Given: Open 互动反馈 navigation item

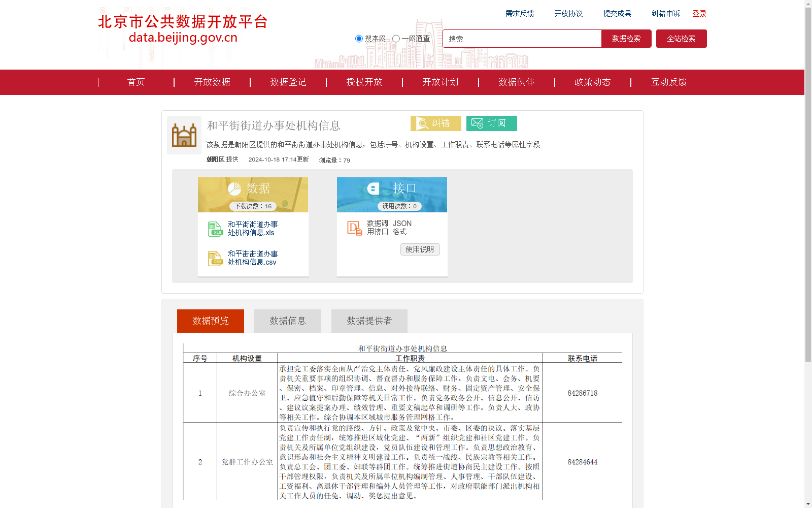Looking at the screenshot, I should (669, 82).
